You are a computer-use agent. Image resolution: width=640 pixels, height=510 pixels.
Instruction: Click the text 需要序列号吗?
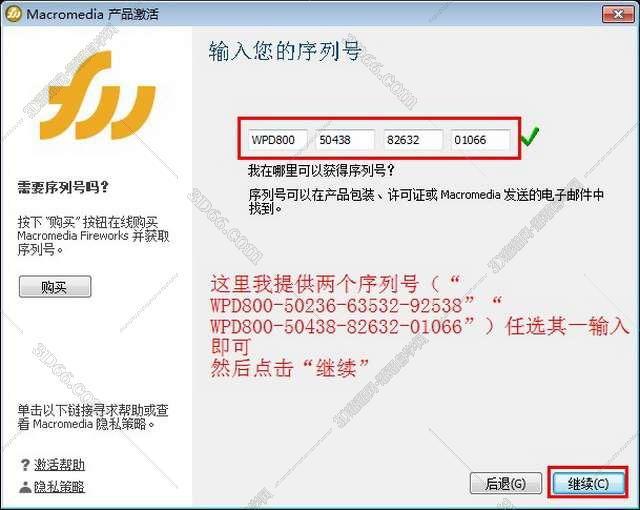[63, 187]
